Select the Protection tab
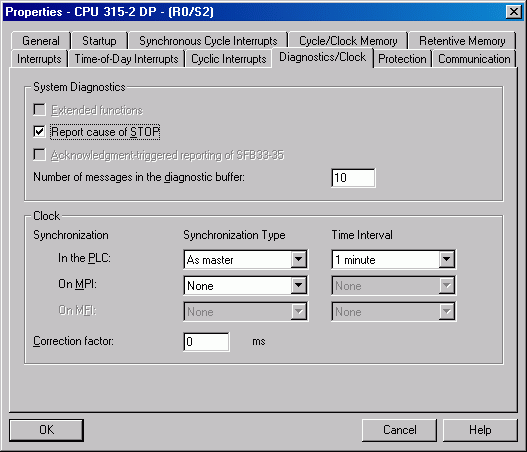This screenshot has height=452, width=527. tap(402, 59)
